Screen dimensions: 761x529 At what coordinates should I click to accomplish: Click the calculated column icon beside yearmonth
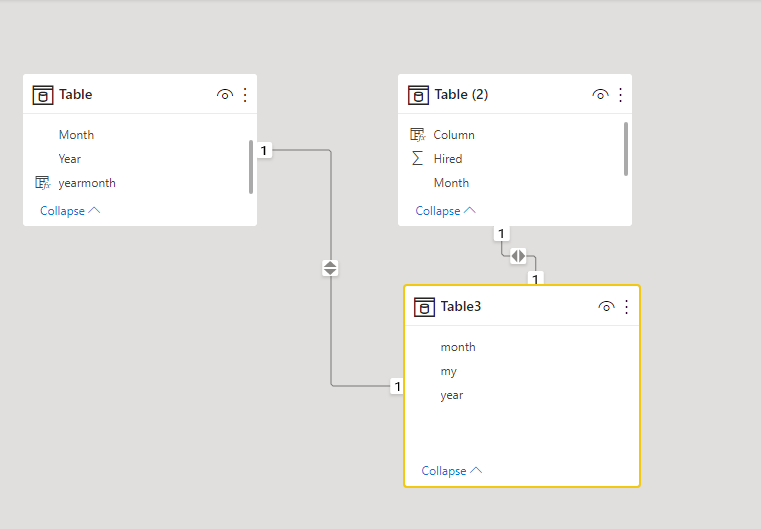(43, 183)
